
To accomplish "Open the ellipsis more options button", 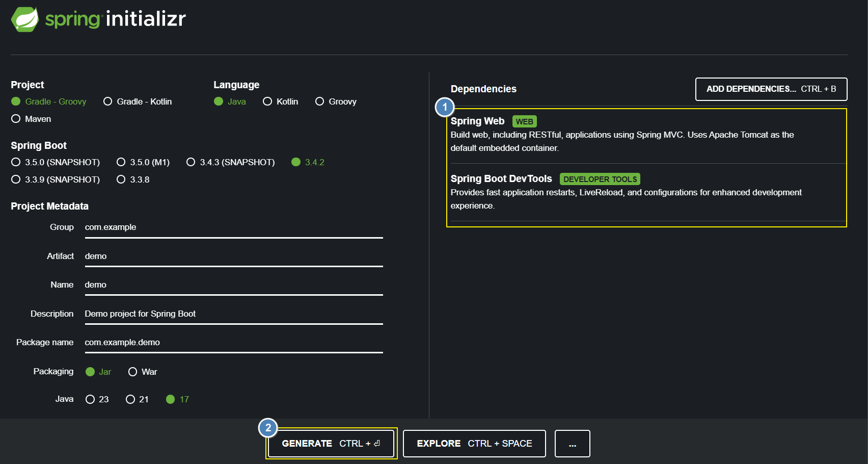I will pos(573,444).
